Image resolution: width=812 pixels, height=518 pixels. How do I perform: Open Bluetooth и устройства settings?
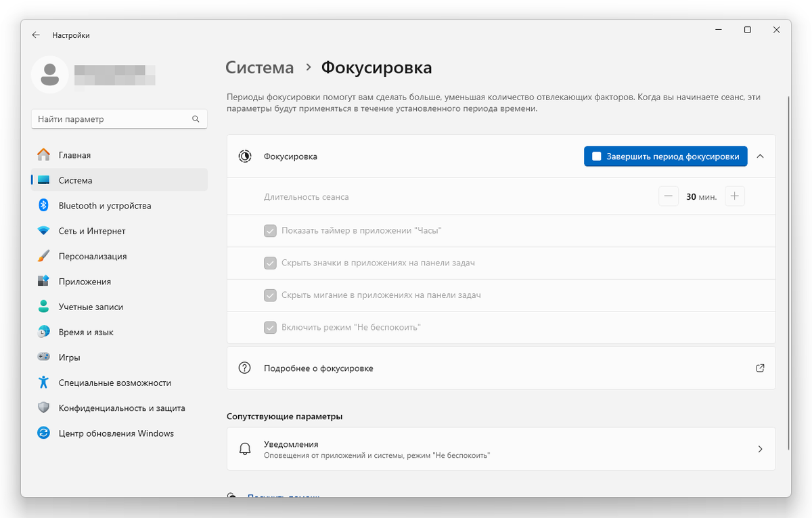point(119,206)
